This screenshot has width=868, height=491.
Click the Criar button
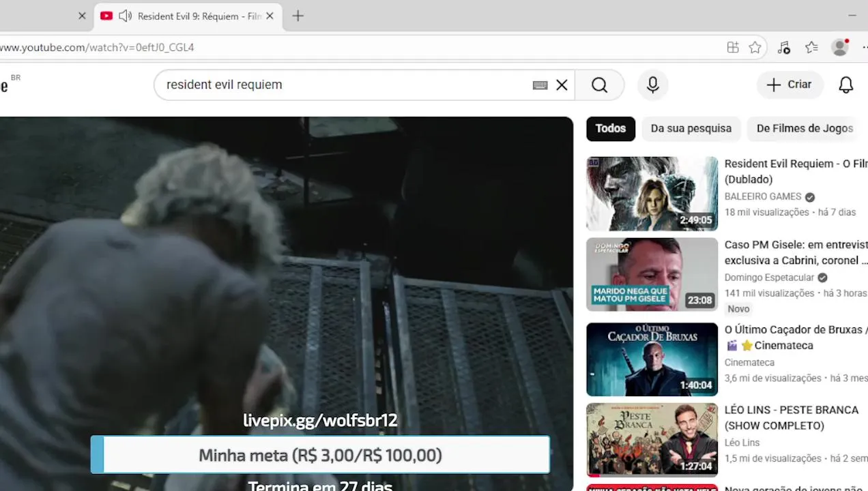pyautogui.click(x=790, y=85)
